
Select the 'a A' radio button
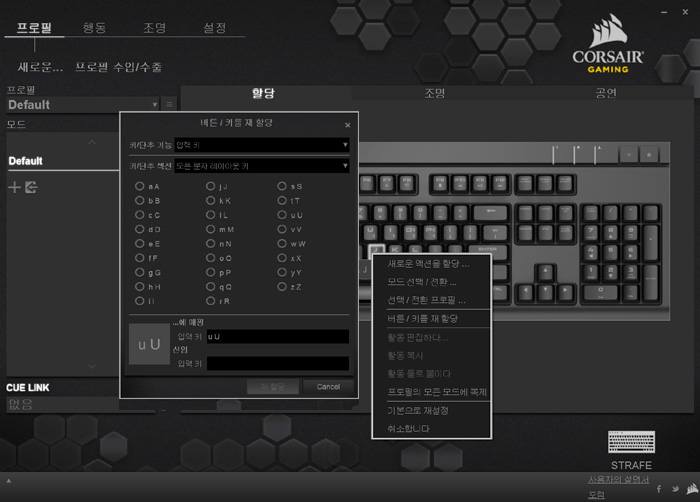pyautogui.click(x=139, y=186)
